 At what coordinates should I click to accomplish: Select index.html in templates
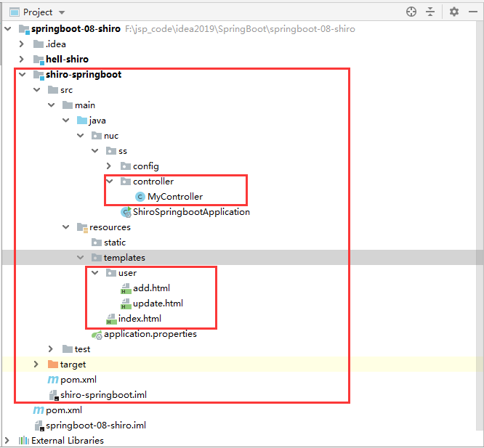pyautogui.click(x=140, y=318)
